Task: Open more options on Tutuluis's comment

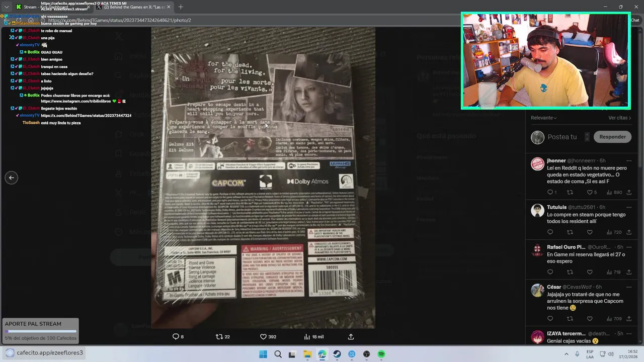Action: [x=629, y=207]
